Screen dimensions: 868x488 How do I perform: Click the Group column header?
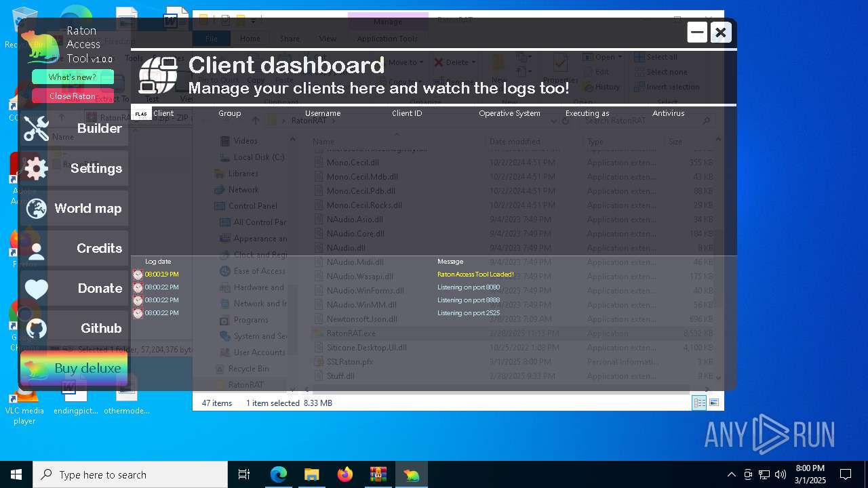[230, 114]
